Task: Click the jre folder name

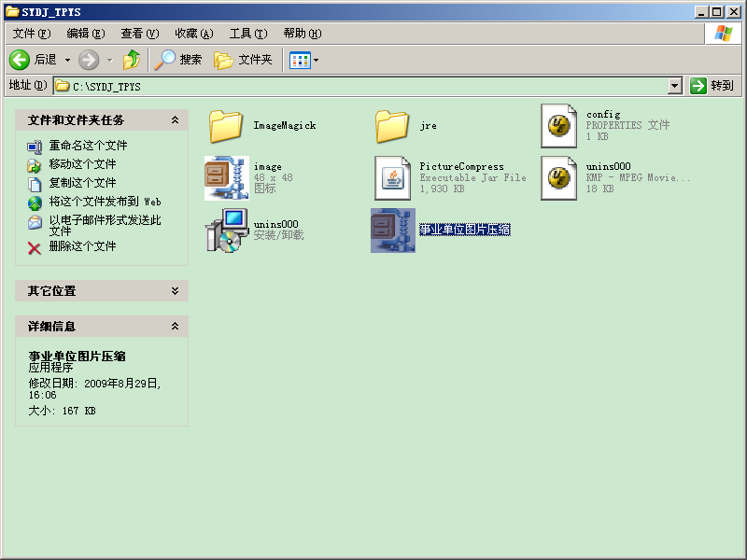Action: pos(428,126)
